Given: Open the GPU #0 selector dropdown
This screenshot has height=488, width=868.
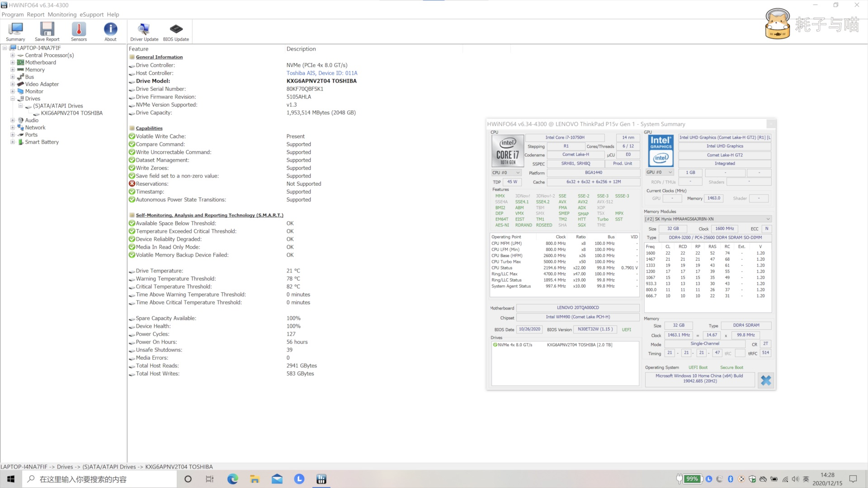Looking at the screenshot, I should (660, 172).
